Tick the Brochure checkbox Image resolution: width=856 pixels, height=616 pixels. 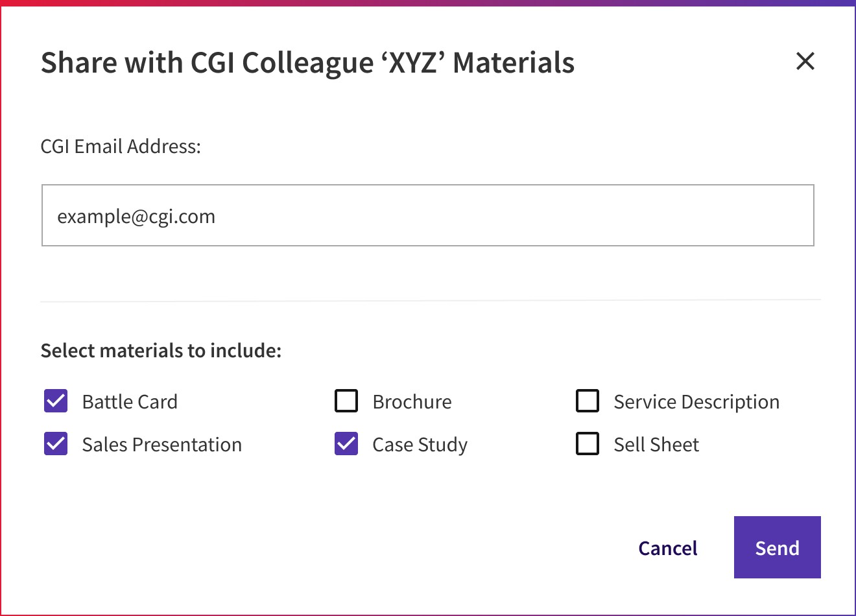coord(346,401)
